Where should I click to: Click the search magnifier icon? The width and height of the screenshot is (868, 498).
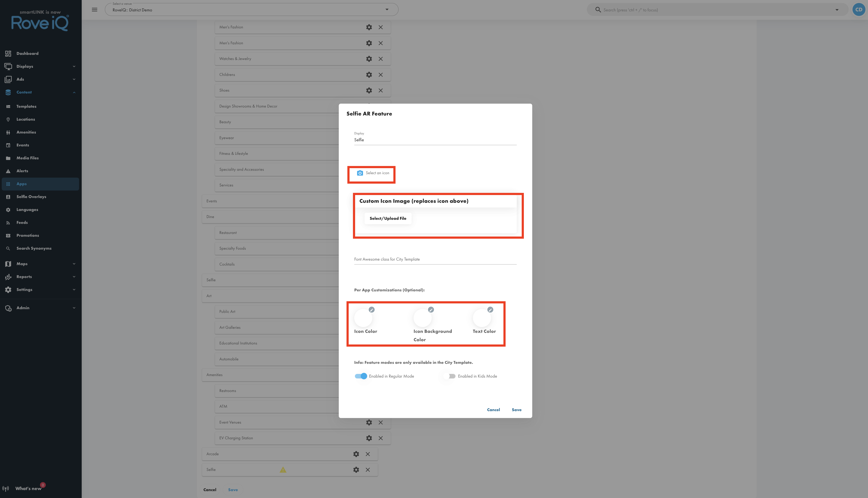[598, 10]
